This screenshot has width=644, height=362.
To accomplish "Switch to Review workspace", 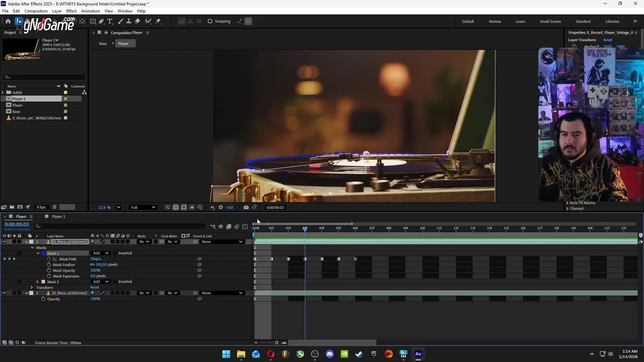I will click(495, 21).
